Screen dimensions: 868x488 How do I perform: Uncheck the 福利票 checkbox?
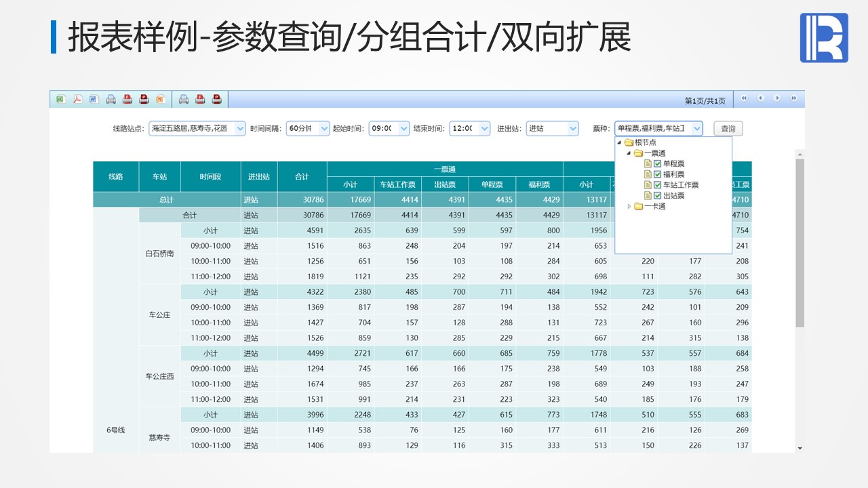657,174
